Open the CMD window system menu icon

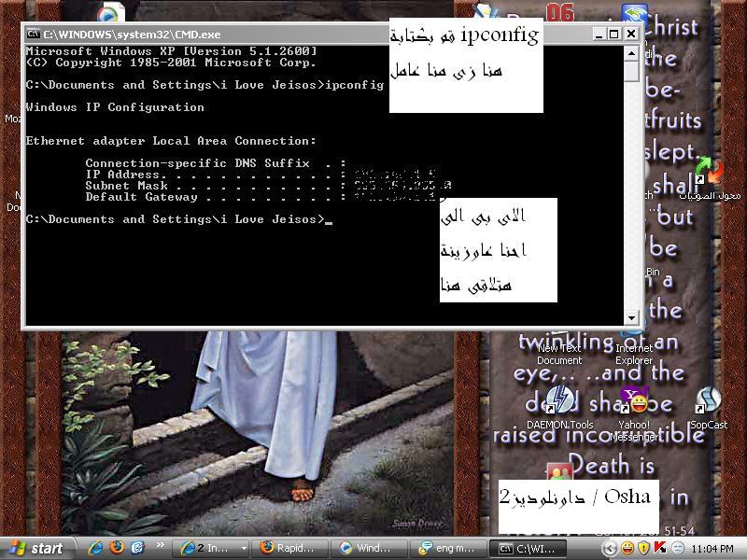point(34,34)
